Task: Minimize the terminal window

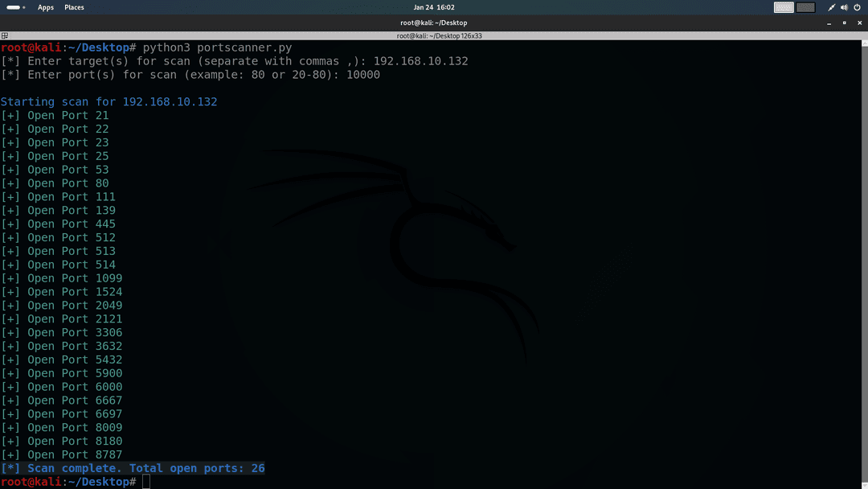Action: coord(829,23)
